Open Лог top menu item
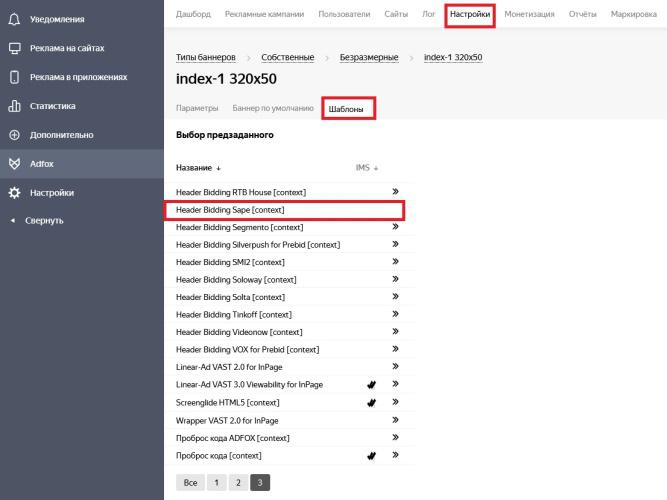This screenshot has height=500, width=667. 428,14
